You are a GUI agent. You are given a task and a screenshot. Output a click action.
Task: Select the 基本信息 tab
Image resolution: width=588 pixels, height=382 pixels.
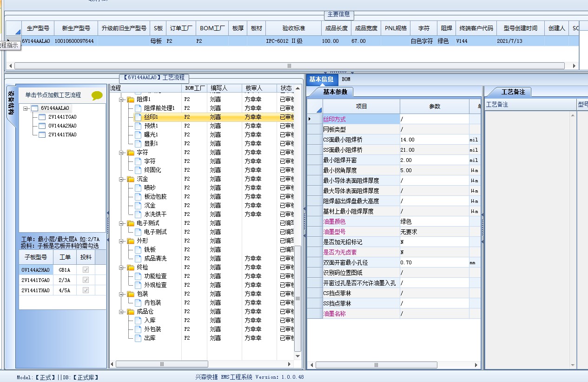(322, 80)
